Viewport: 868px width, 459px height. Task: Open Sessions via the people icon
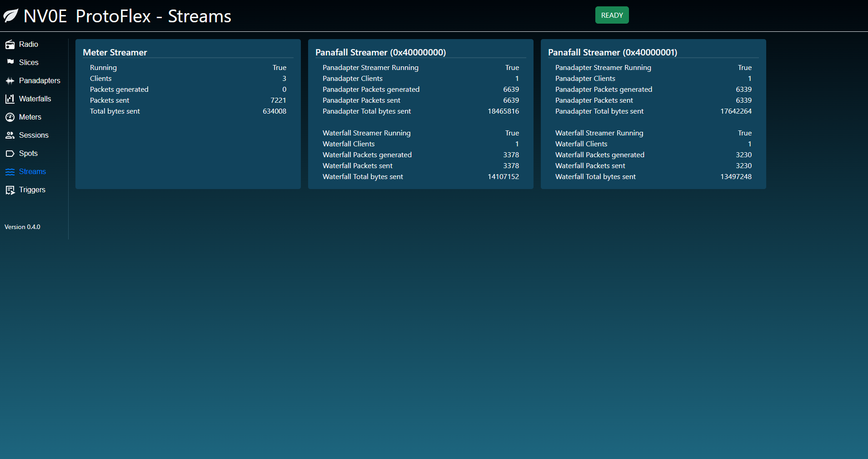[x=10, y=135]
